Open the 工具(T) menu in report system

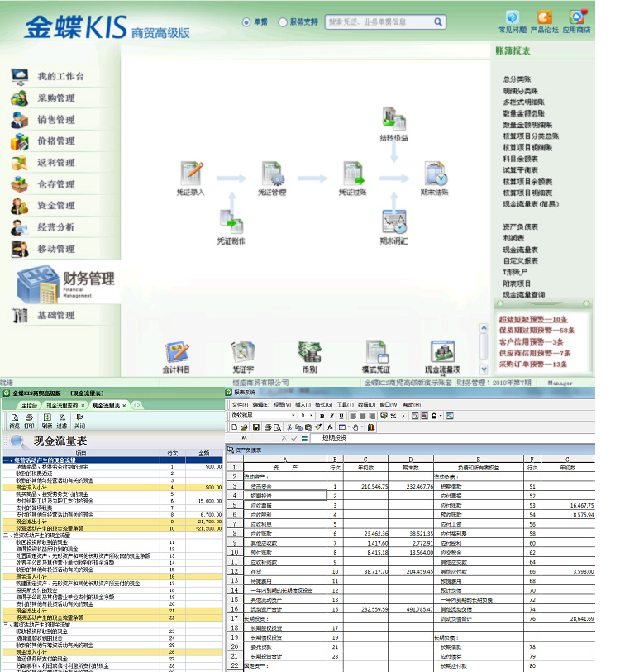click(346, 405)
